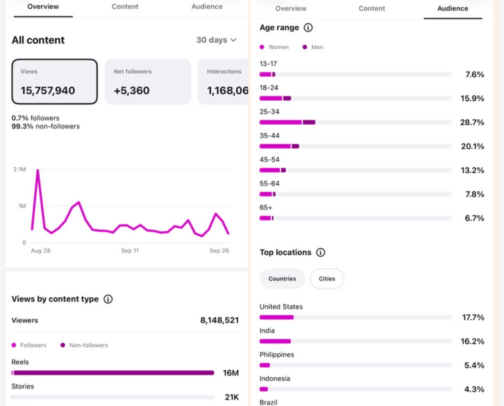Click the 20.1% percentage value
This screenshot has width=504, height=406.
tap(472, 146)
